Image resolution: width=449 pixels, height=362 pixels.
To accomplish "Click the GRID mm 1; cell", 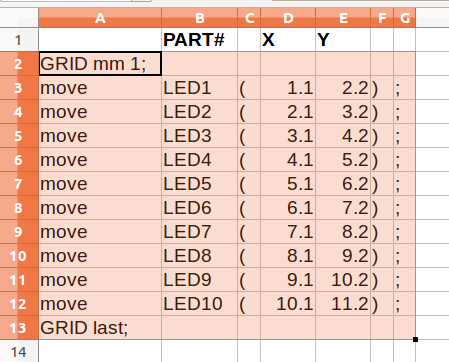I will coord(100,64).
